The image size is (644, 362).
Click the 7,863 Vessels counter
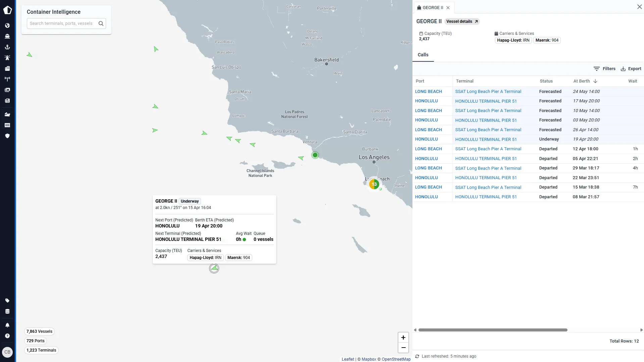[x=39, y=331]
